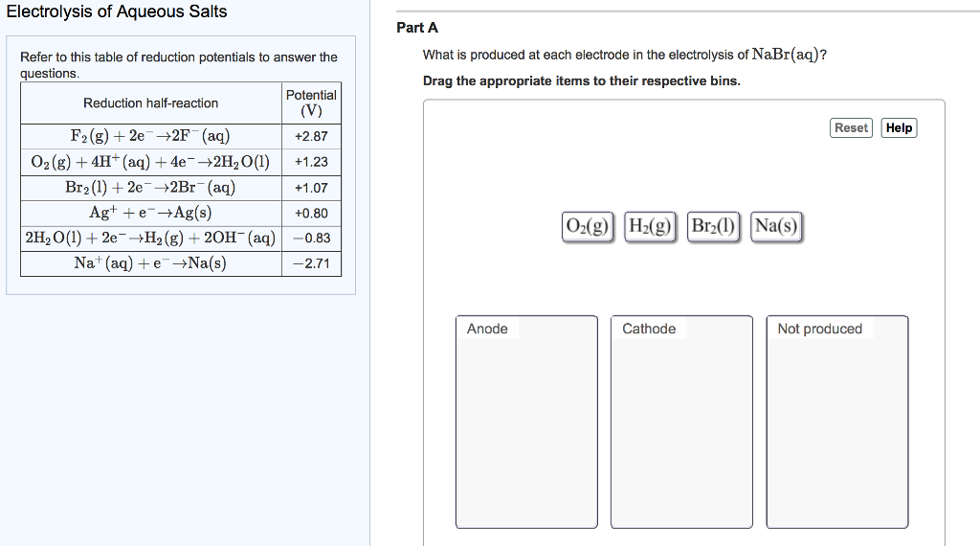Click inside the Cathode bin
Screen dimensions: 980x546
[681, 431]
